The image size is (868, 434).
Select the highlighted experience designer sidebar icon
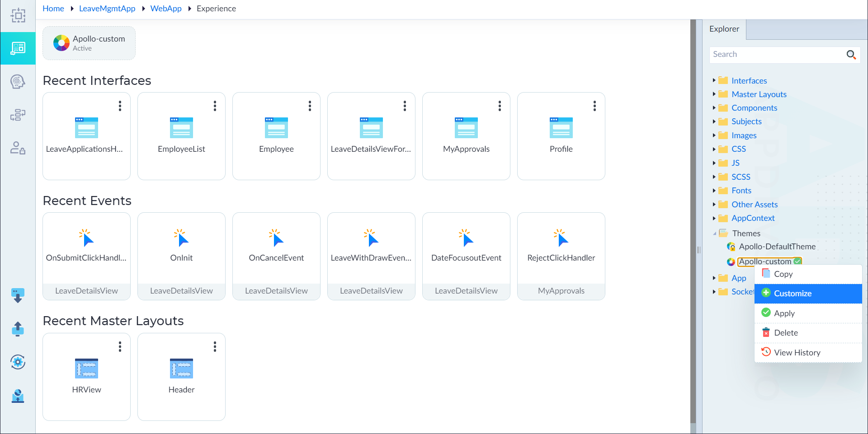(18, 48)
